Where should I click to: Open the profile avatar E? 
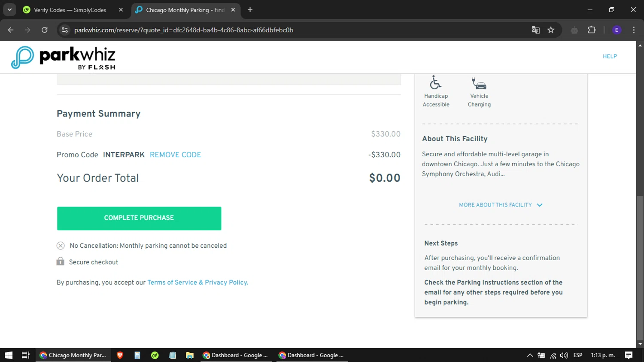click(x=617, y=30)
